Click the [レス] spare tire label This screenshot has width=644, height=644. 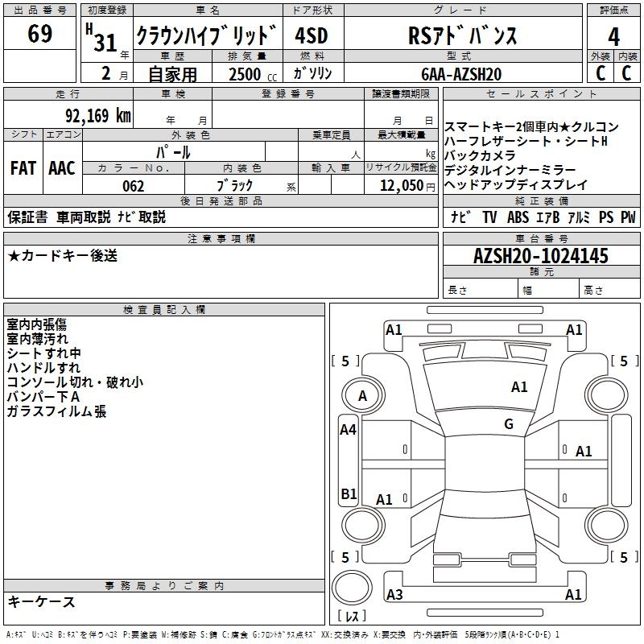[352, 615]
